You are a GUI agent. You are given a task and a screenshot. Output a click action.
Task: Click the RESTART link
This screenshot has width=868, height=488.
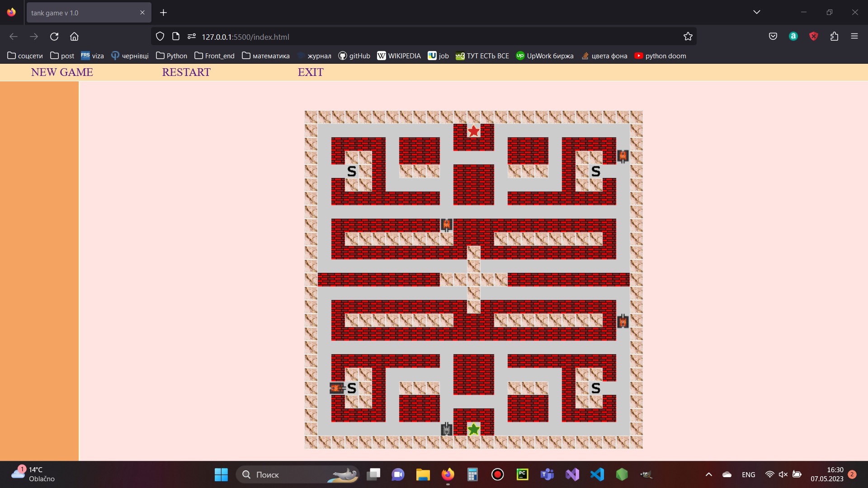click(x=186, y=72)
